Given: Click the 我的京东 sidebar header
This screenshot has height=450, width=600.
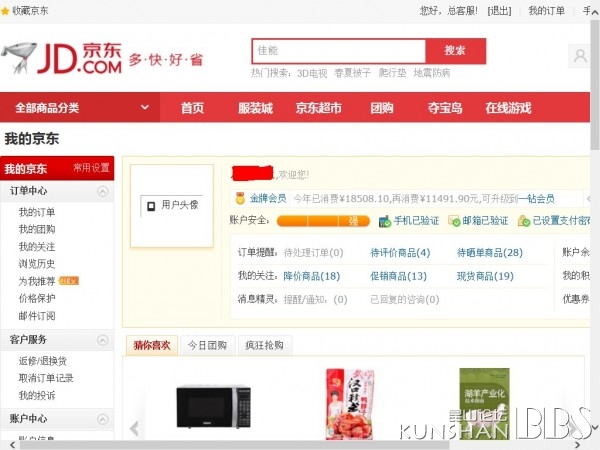Looking at the screenshot, I should coord(25,168).
